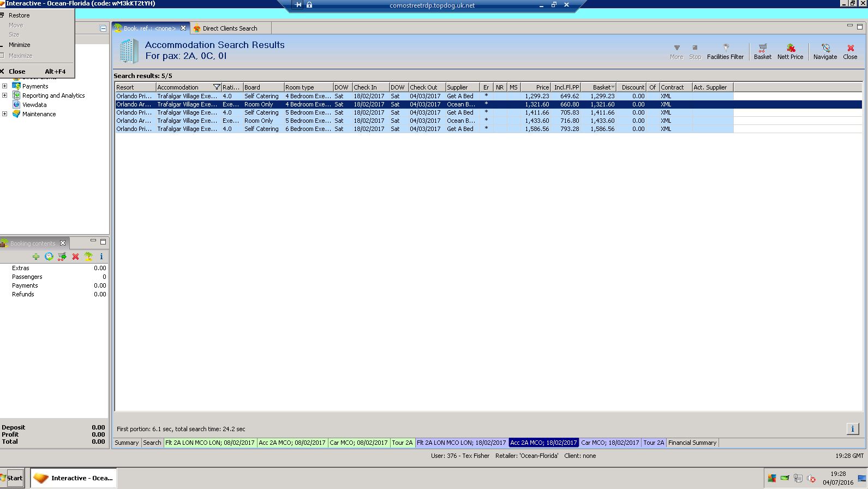868x489 pixels.
Task: Click the red X delete icon in Booking contents
Action: (x=75, y=257)
